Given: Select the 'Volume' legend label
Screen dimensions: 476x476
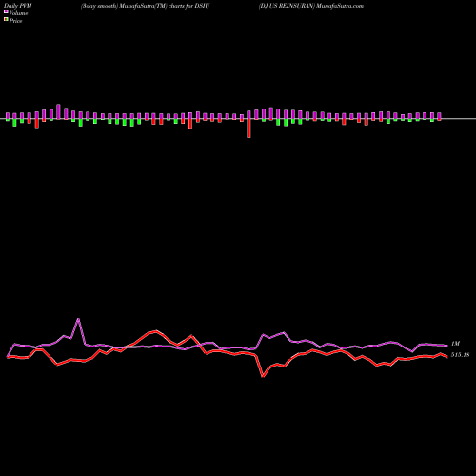Looking at the screenshot, I should click(x=18, y=13).
